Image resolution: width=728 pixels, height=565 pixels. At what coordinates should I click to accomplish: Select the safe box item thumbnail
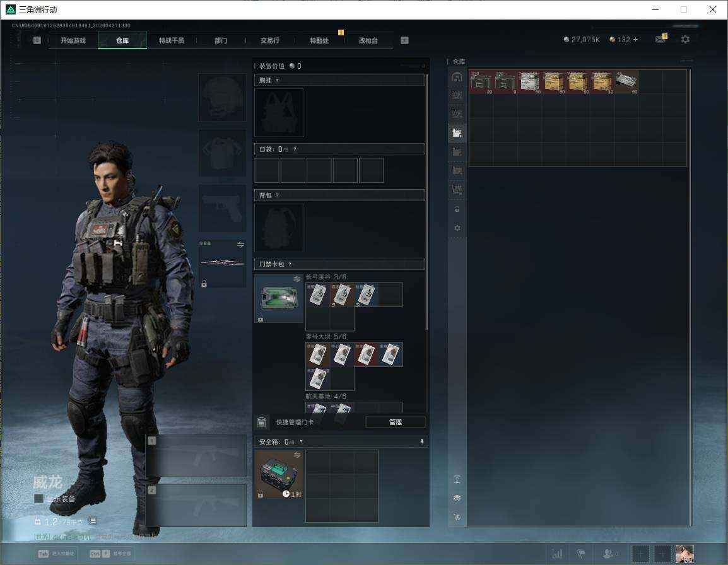tap(279, 474)
